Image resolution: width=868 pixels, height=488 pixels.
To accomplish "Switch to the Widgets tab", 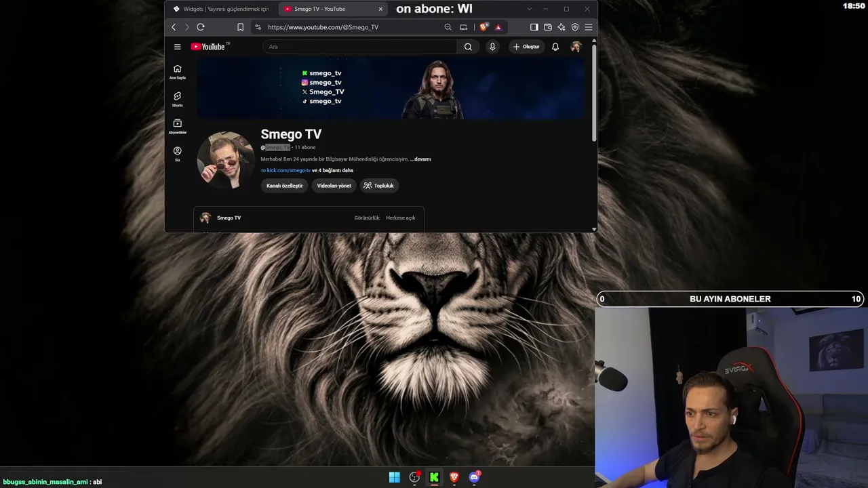I will [222, 9].
